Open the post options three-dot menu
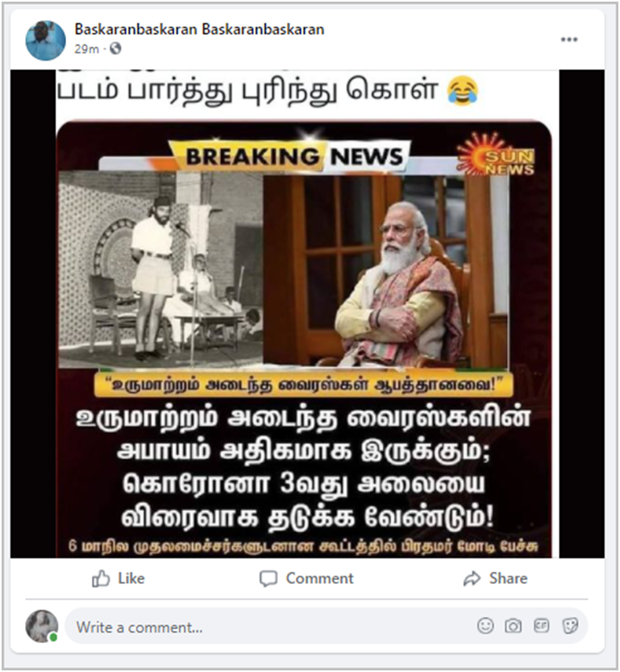Screen dimensions: 620x672 pyautogui.click(x=569, y=40)
